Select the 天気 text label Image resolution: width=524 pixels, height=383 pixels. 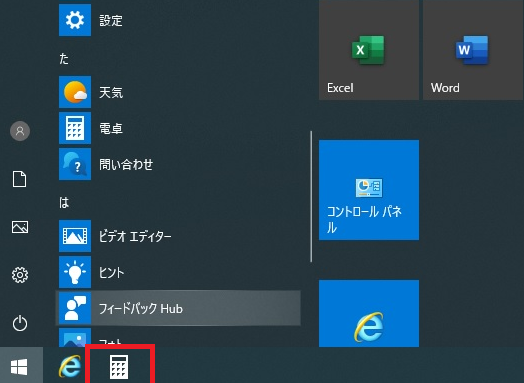111,92
